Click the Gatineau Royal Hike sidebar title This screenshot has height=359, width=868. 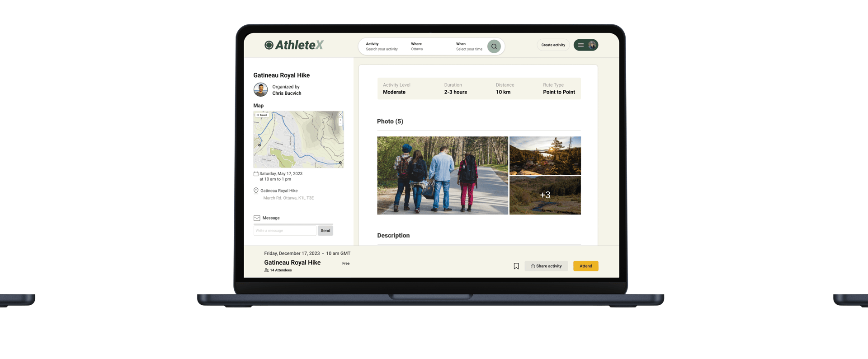[281, 75]
